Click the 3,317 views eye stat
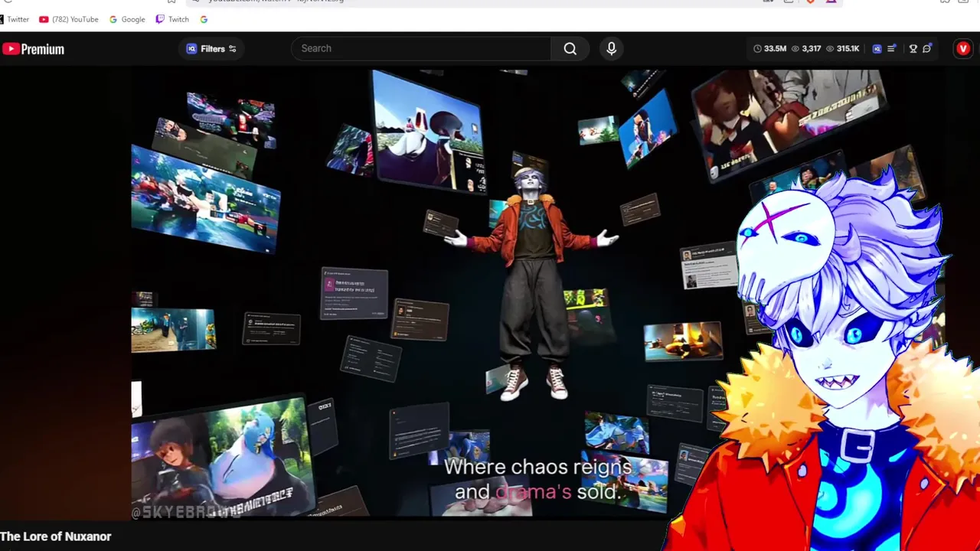This screenshot has width=980, height=551. pyautogui.click(x=806, y=48)
